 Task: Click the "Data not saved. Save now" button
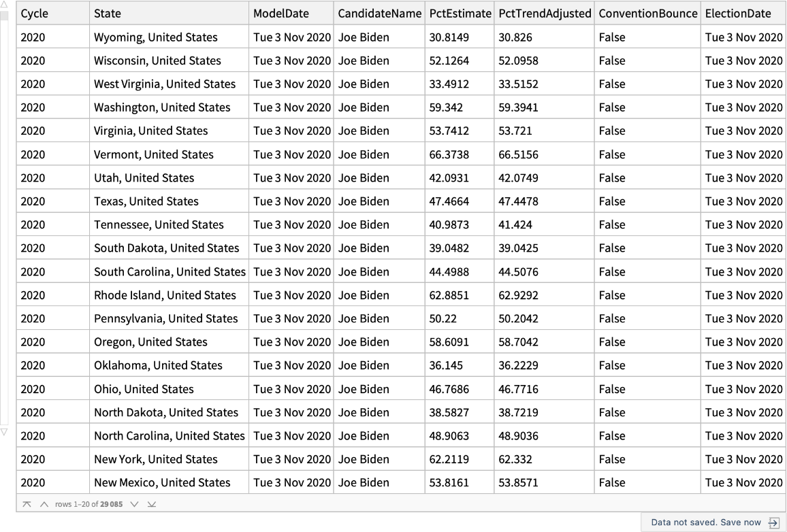pos(706,522)
